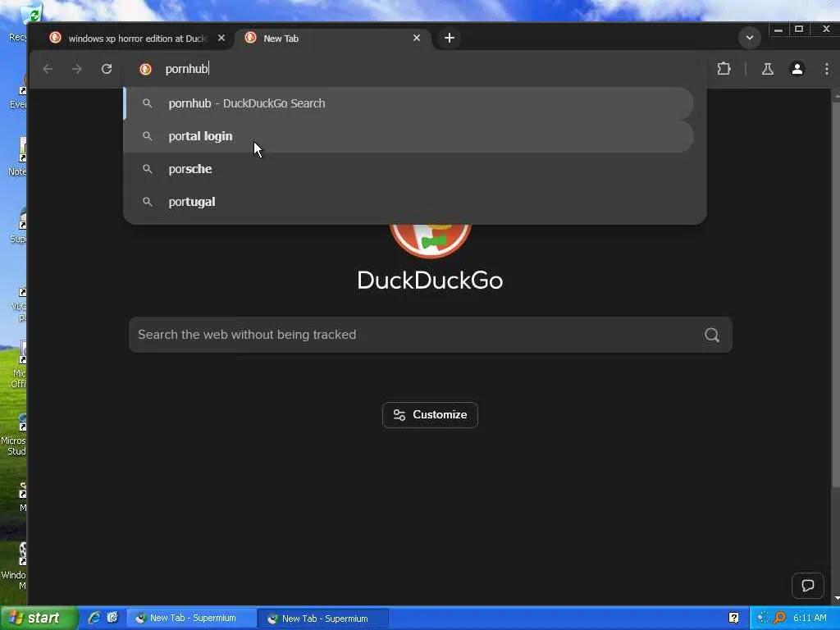Switch to first New Tab - Supermium taskbar button
The height and width of the screenshot is (630, 840).
tap(192, 619)
